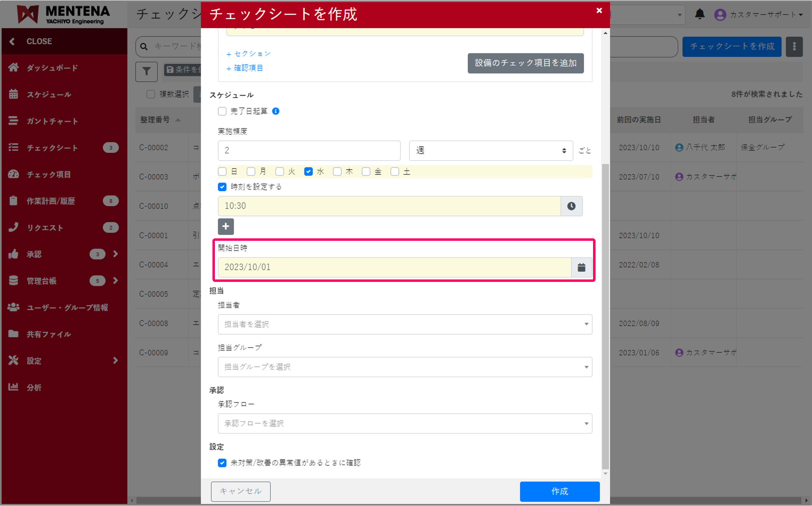The image size is (812, 506).
Task: Check the 金 day checkbox
Action: pyautogui.click(x=366, y=171)
